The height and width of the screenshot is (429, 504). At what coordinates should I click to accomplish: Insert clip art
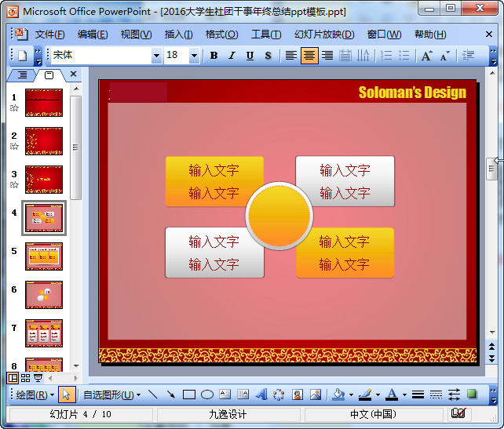pyautogui.click(x=298, y=394)
